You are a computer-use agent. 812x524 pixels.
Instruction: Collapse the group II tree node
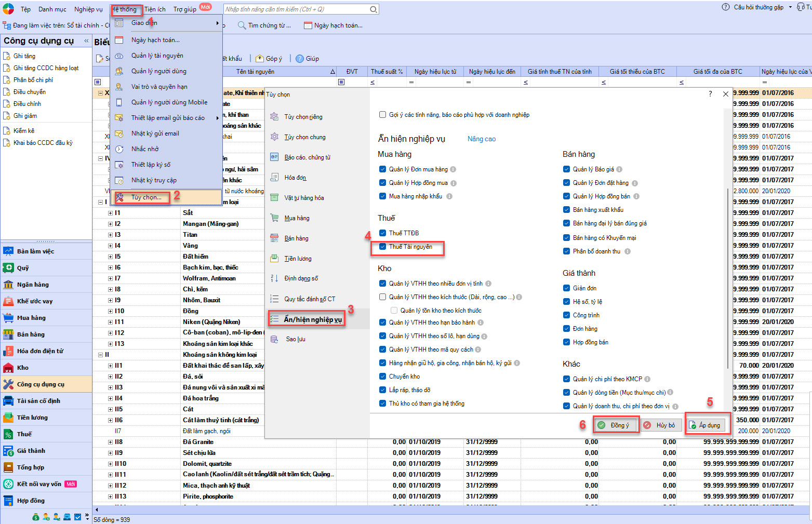[x=100, y=355]
